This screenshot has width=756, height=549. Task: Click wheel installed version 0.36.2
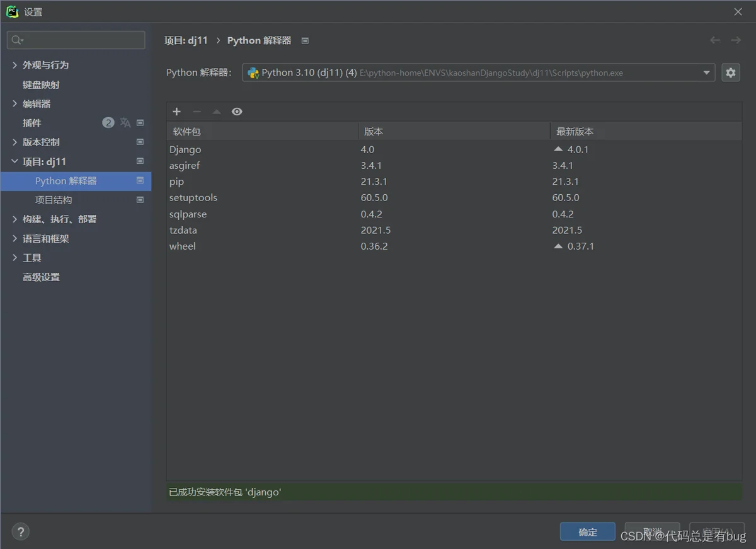[374, 246]
